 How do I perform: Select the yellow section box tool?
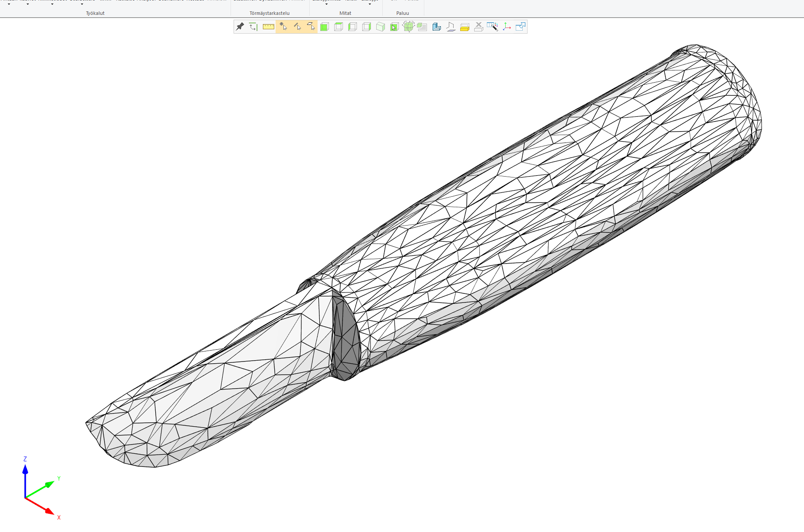[464, 26]
